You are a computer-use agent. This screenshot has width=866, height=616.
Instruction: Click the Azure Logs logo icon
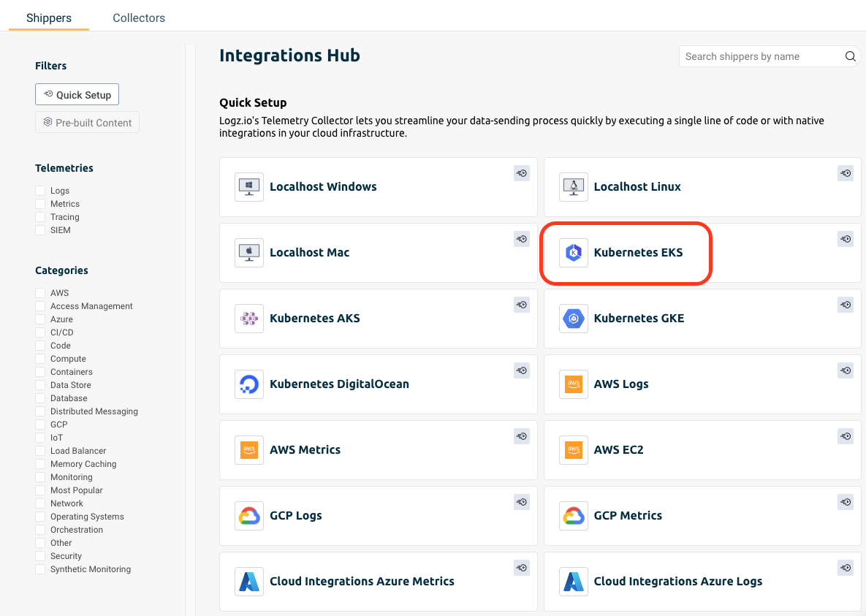pyautogui.click(x=573, y=581)
